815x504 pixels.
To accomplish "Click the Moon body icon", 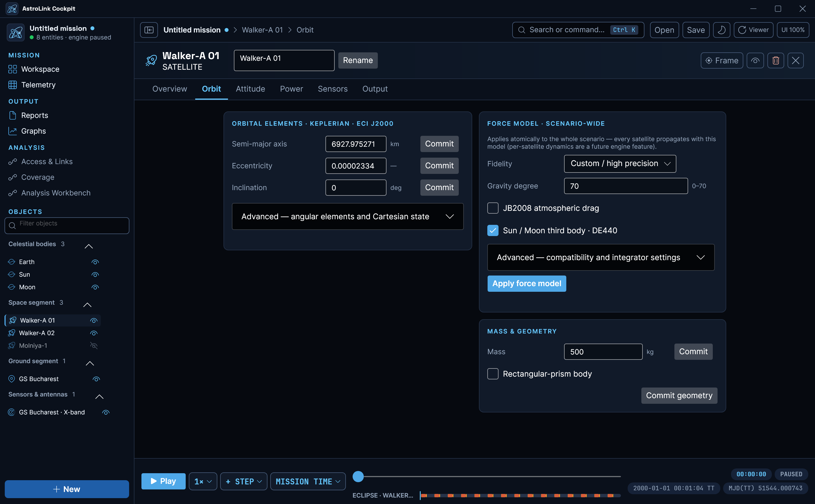I will (11, 287).
